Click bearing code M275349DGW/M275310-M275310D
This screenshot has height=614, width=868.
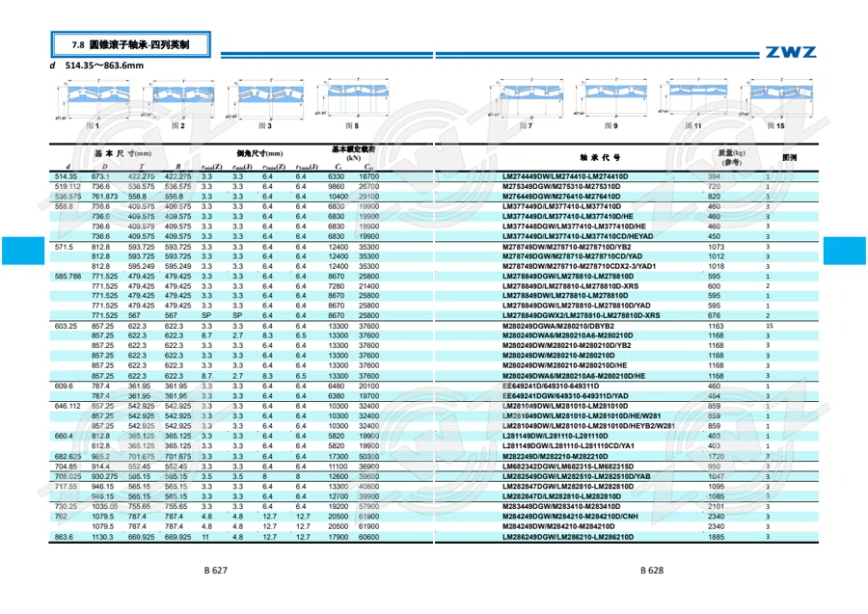[x=561, y=186]
